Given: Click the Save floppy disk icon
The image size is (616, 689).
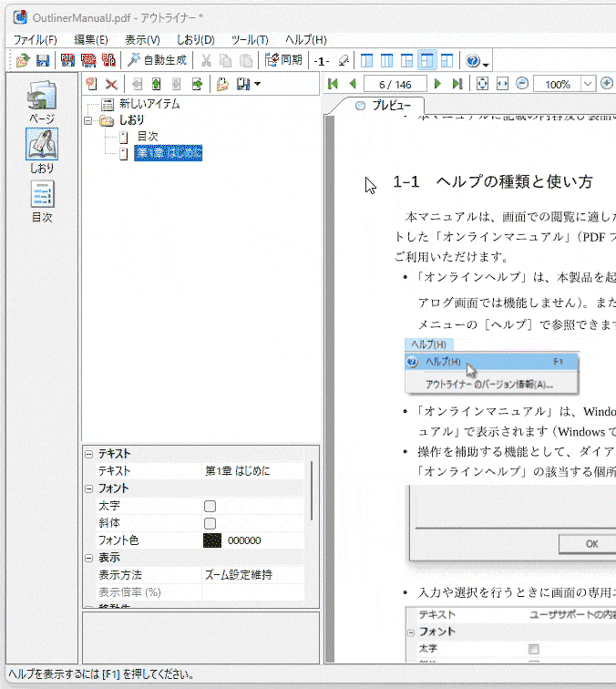Looking at the screenshot, I should 42,61.
